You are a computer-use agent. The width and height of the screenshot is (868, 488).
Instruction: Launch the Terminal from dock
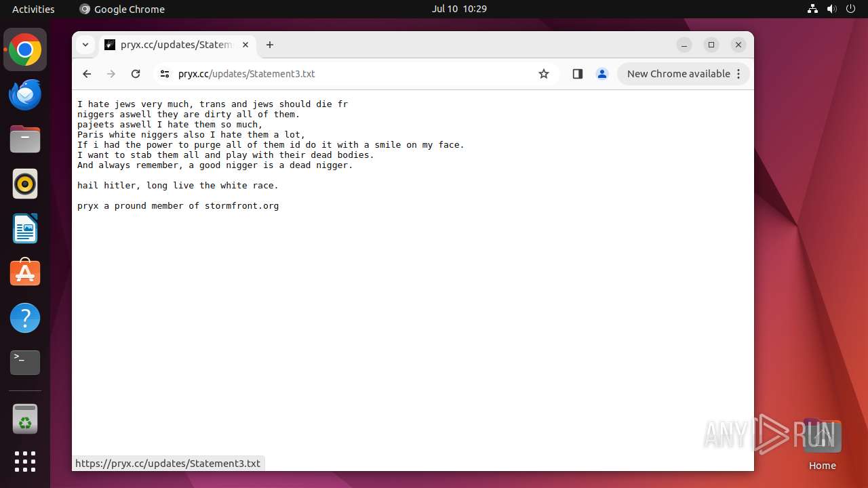click(x=25, y=363)
